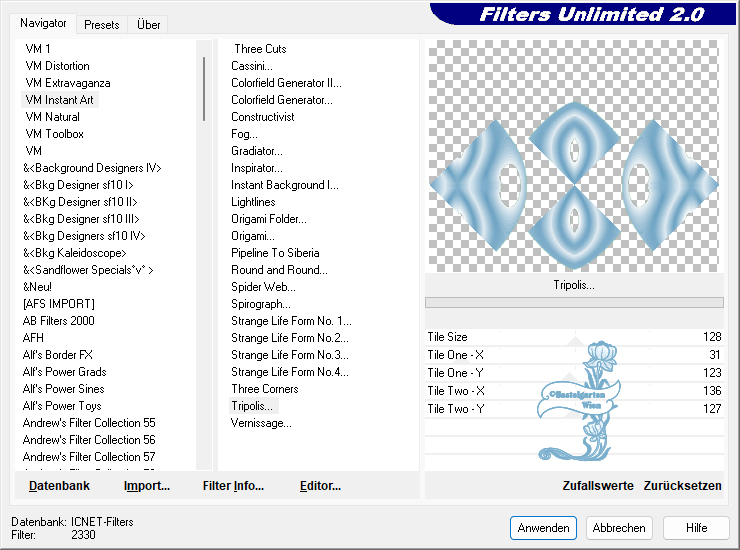Adjust the Tile Size slider
Screen dimensions: 740x550
coord(574,338)
